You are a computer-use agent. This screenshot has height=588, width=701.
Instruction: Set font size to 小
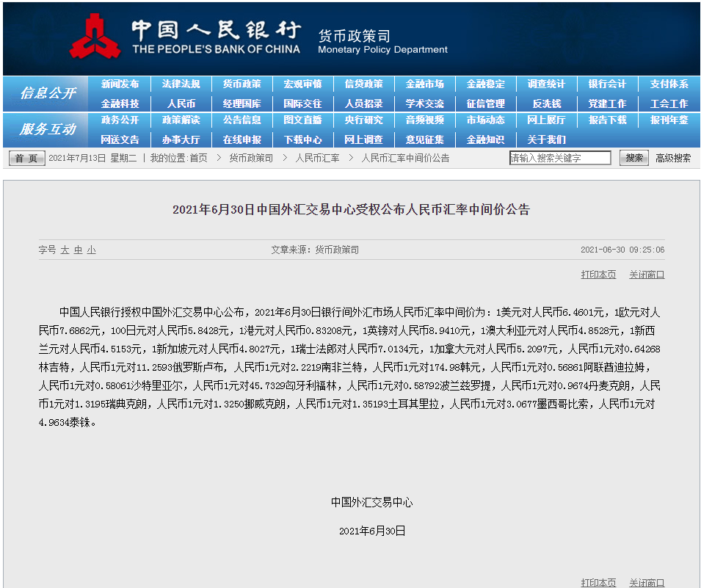(x=92, y=250)
